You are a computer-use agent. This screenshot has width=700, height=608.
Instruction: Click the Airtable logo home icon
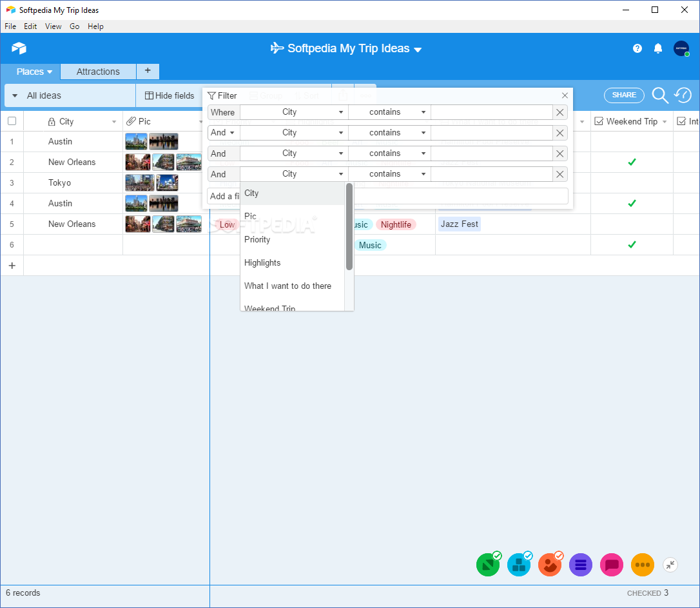(19, 48)
